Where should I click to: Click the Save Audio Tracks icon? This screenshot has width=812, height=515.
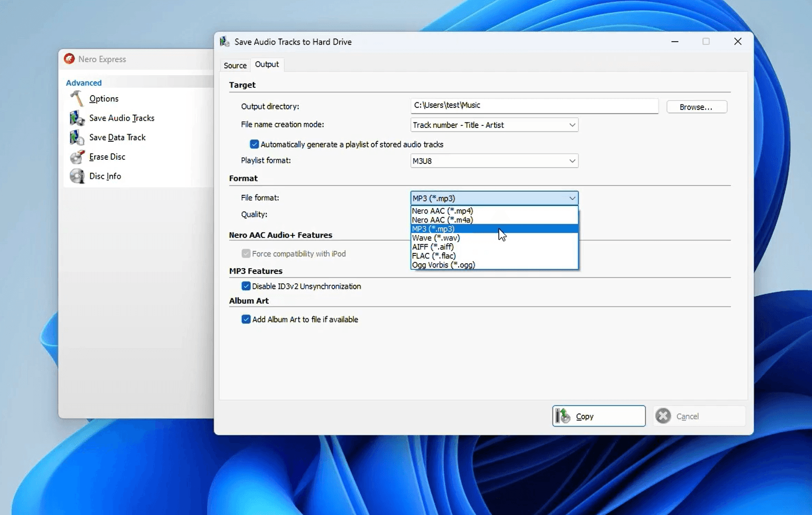click(77, 118)
